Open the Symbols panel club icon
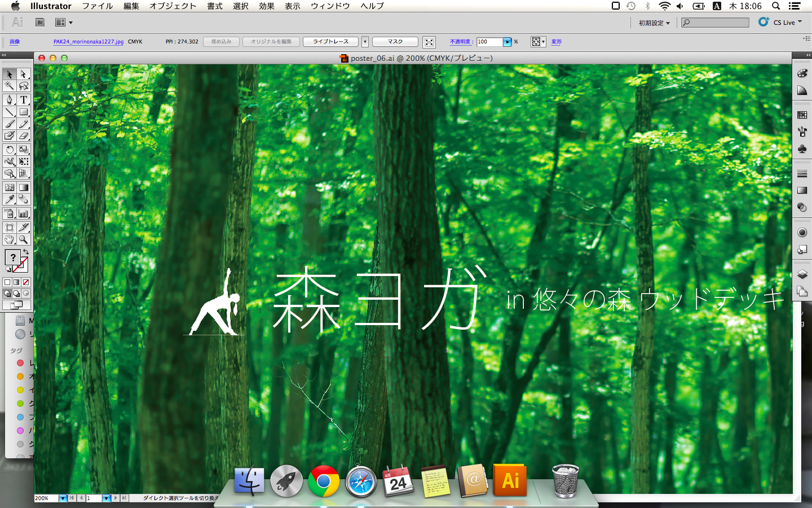The image size is (812, 508). point(802,148)
